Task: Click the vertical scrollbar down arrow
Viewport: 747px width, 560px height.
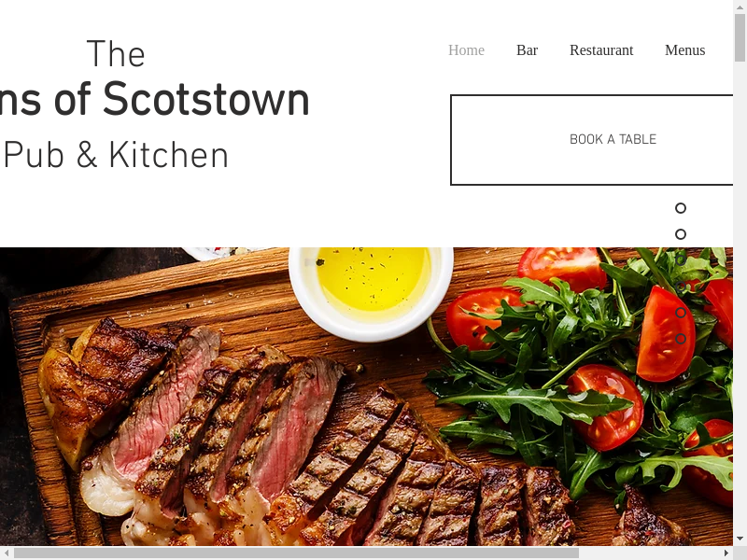Action: 740,539
